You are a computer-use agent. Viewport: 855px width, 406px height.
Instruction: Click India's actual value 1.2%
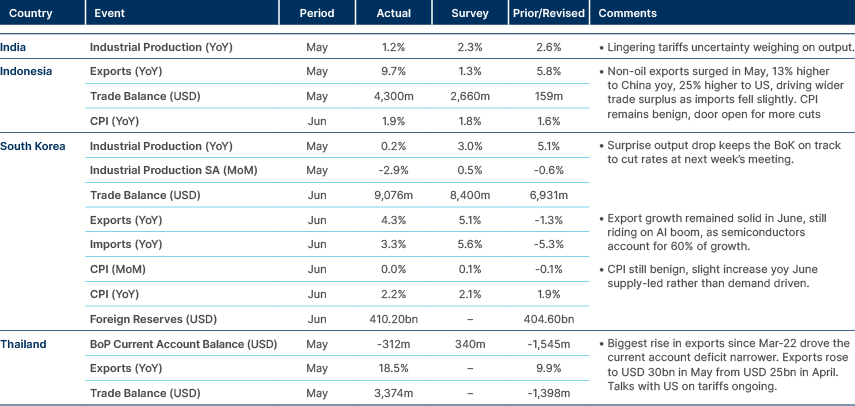tap(394, 47)
